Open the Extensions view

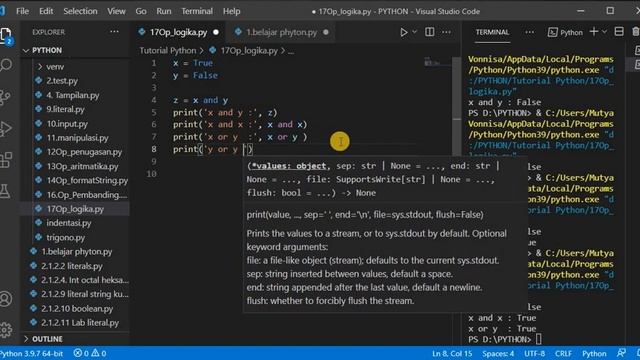pyautogui.click(x=6, y=160)
